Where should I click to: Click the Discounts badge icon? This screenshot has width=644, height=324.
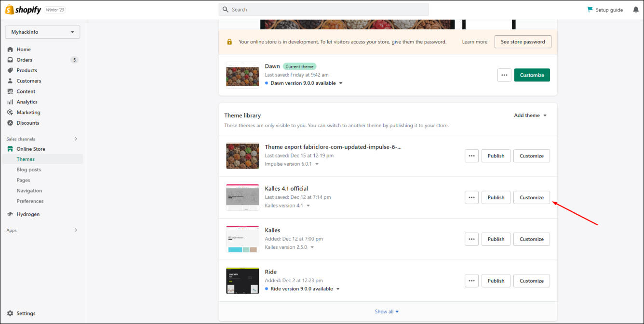pos(10,123)
